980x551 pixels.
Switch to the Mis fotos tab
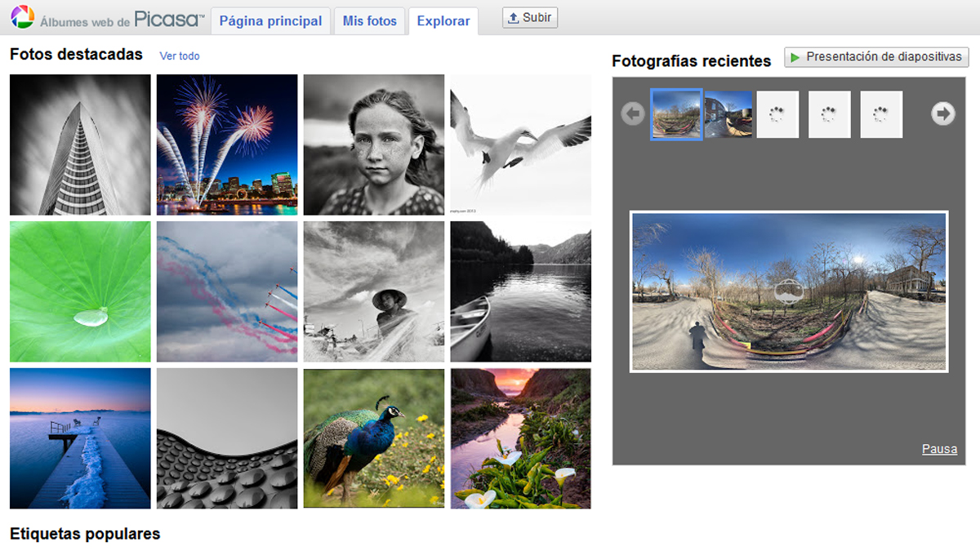(x=369, y=21)
